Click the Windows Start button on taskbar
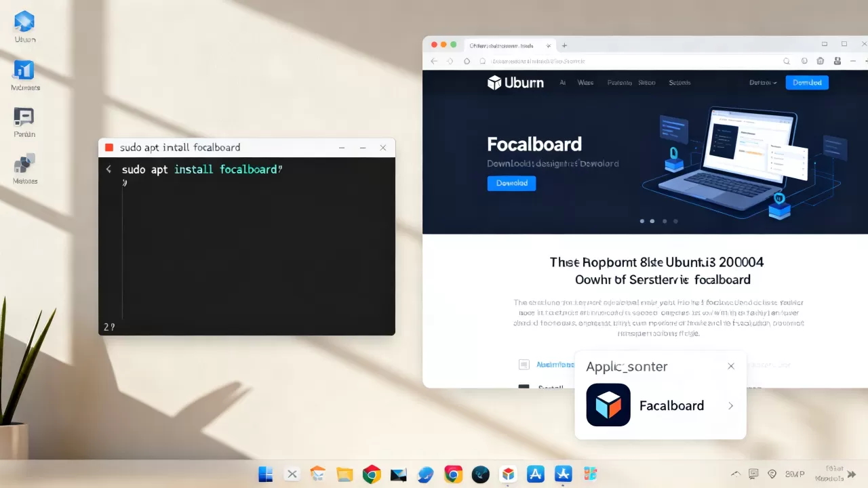This screenshot has height=488, width=868. click(266, 474)
